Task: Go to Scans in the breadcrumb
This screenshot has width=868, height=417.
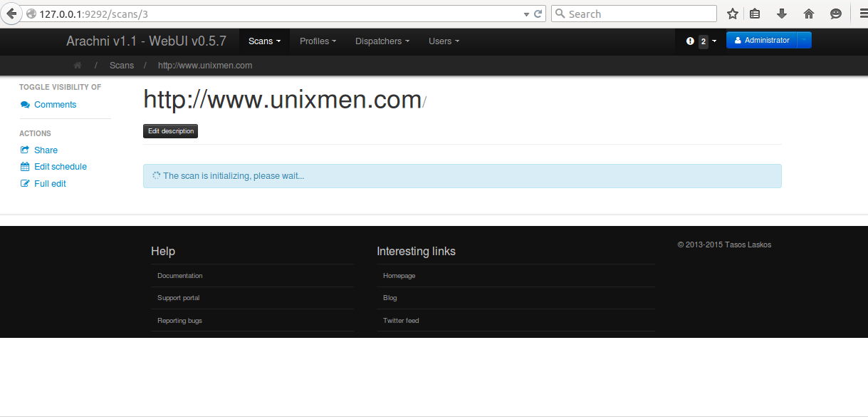Action: 122,66
